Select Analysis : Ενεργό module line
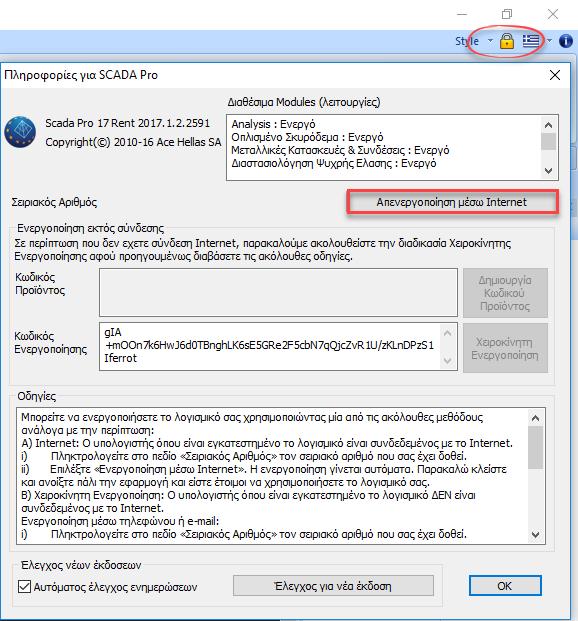This screenshot has height=621, width=578. click(x=273, y=124)
